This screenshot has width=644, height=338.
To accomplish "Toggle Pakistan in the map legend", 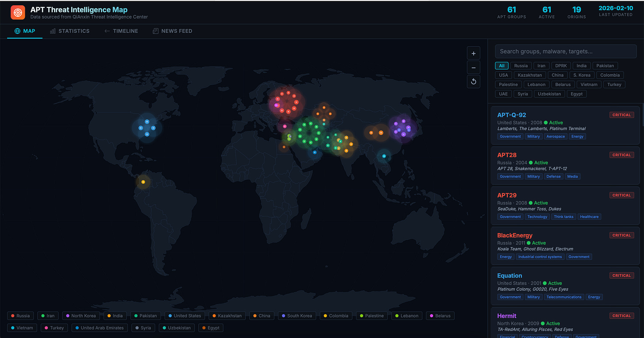I will click(146, 316).
